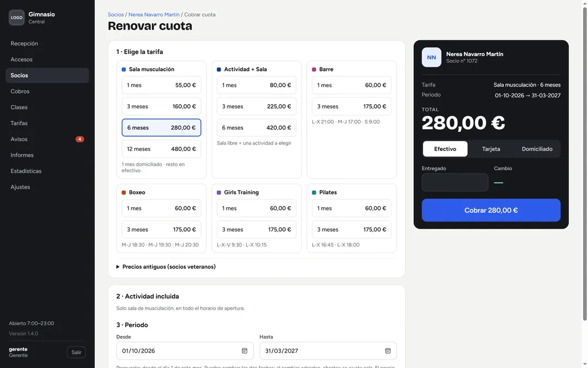The image size is (588, 368).
Task: Navigate to Clases in the sidebar
Action: 47,107
